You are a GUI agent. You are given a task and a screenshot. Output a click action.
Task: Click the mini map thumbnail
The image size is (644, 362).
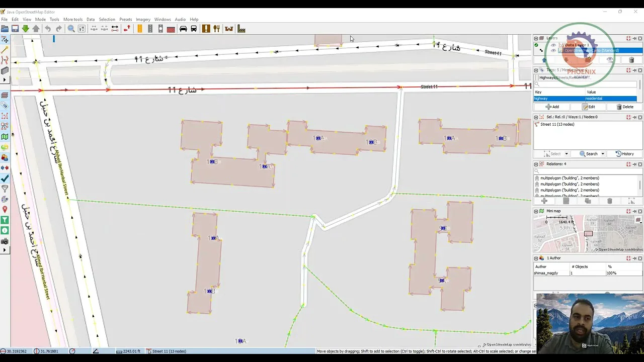(x=588, y=233)
